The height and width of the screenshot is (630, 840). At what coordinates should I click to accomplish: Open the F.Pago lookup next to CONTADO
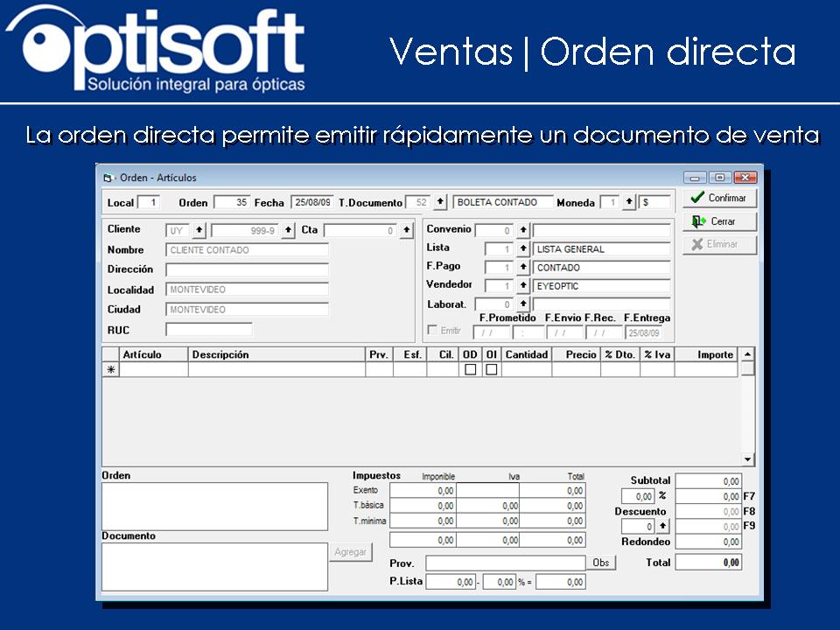click(x=522, y=266)
